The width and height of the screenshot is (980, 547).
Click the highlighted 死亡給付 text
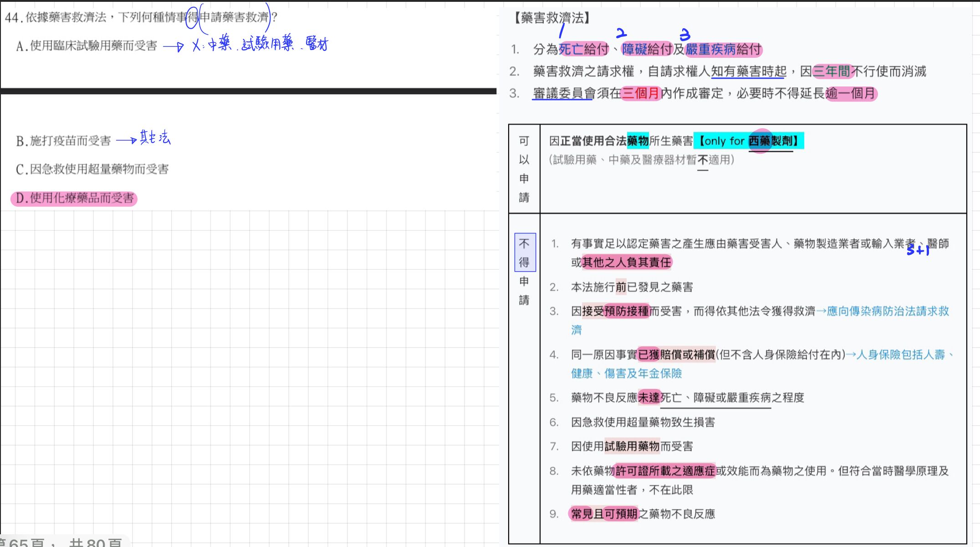coord(584,49)
